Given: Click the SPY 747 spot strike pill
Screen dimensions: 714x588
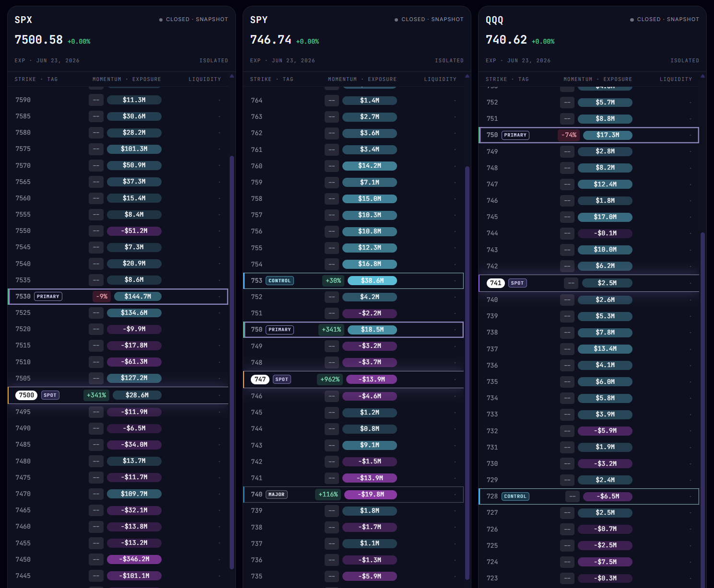Looking at the screenshot, I should coord(260,380).
